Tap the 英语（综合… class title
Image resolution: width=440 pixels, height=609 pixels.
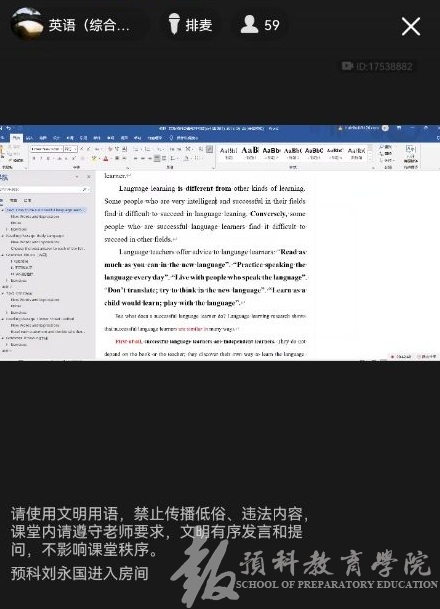coord(89,25)
